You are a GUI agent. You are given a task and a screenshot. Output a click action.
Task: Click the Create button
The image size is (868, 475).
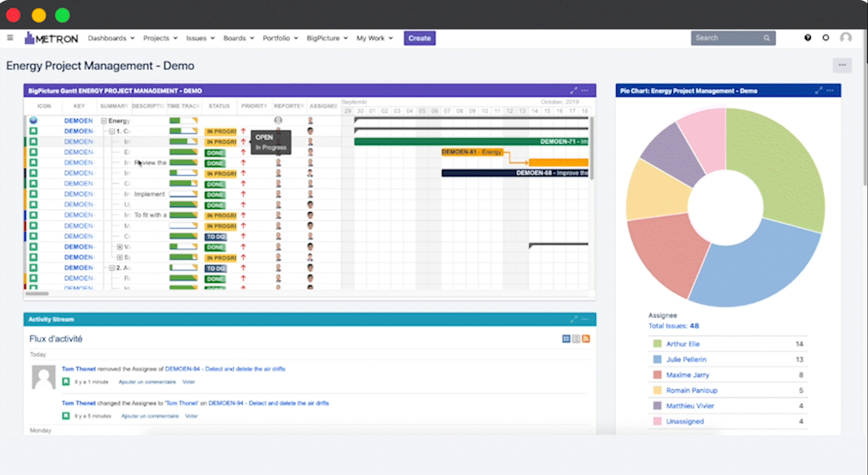(x=419, y=38)
